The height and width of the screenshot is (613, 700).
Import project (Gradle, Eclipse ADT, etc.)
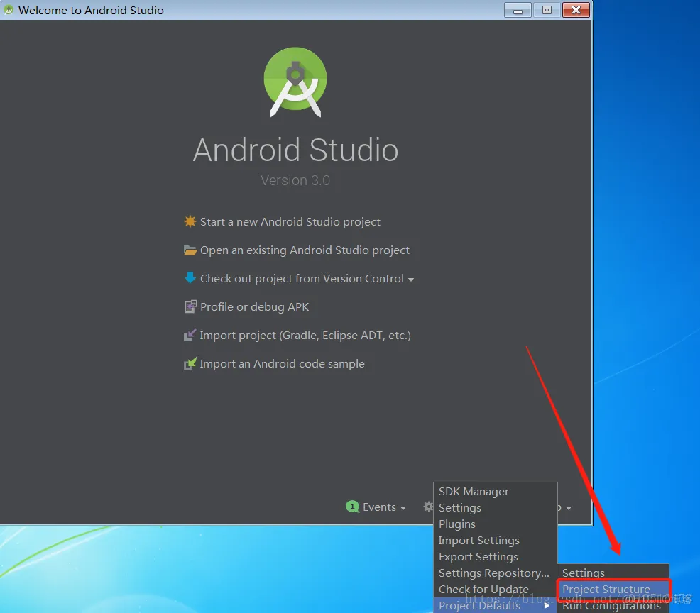pyautogui.click(x=305, y=336)
